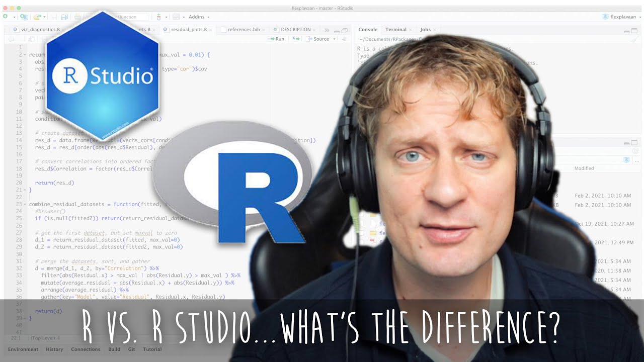Click the Source button

pos(318,39)
